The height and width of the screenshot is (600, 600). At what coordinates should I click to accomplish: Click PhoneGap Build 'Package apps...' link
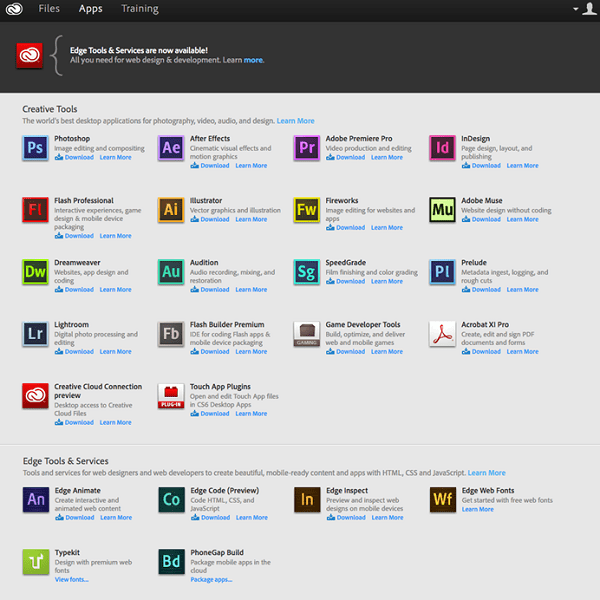211,580
